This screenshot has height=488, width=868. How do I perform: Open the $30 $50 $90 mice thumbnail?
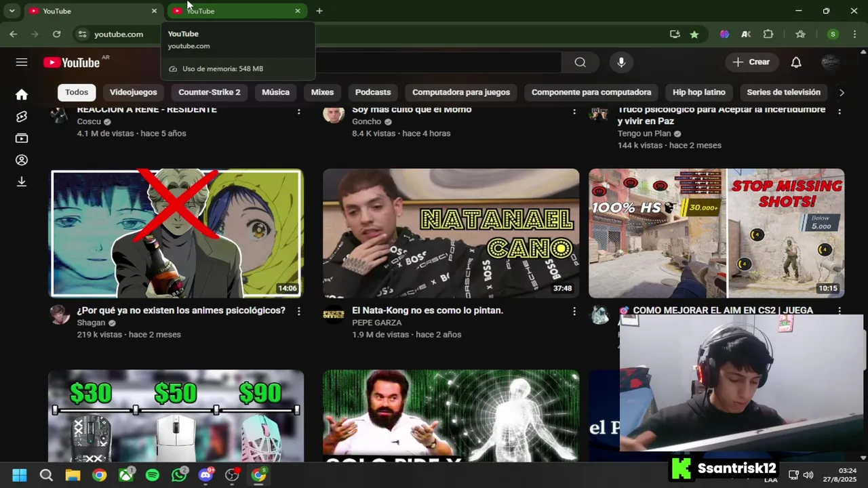[176, 415]
